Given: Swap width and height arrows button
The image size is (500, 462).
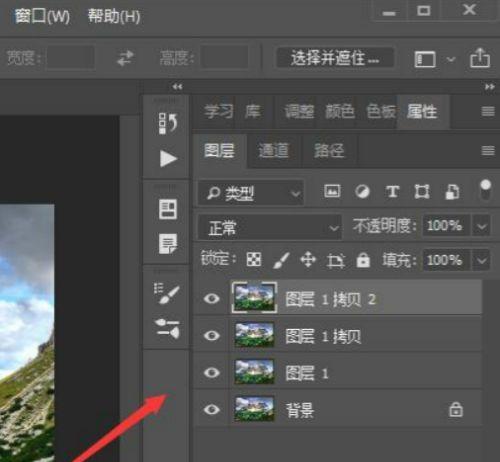Looking at the screenshot, I should pos(125,58).
